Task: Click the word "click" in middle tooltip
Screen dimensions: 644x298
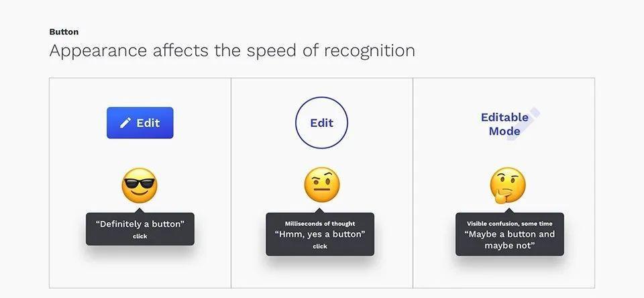Action: (320, 246)
